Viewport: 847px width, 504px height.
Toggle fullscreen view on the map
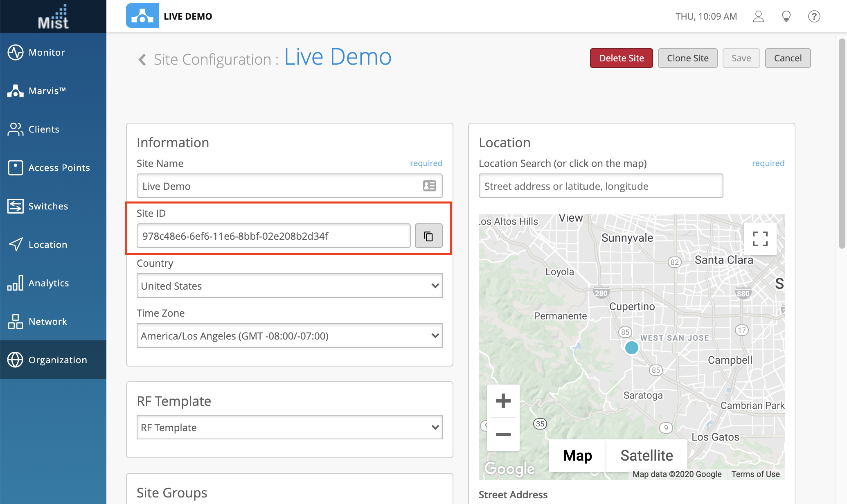tap(760, 239)
